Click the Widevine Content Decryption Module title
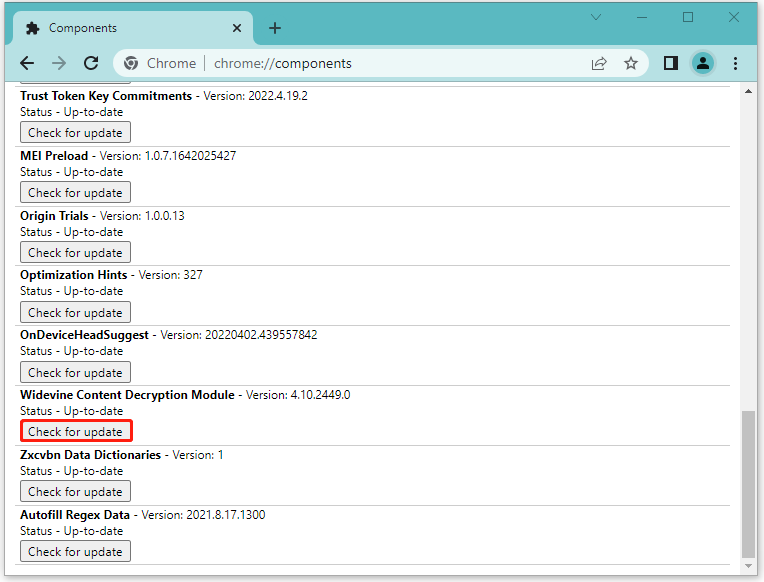This screenshot has height=582, width=764. pos(127,395)
